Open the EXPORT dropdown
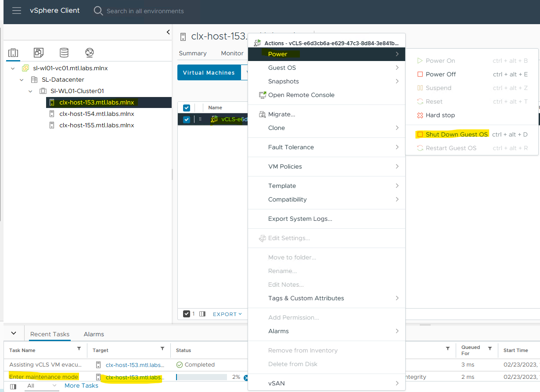Viewport: 540px width, 392px height. click(227, 314)
